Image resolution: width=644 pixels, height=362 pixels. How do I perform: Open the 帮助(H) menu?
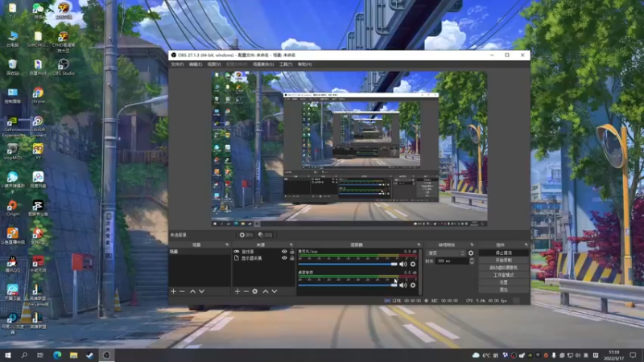coord(305,64)
